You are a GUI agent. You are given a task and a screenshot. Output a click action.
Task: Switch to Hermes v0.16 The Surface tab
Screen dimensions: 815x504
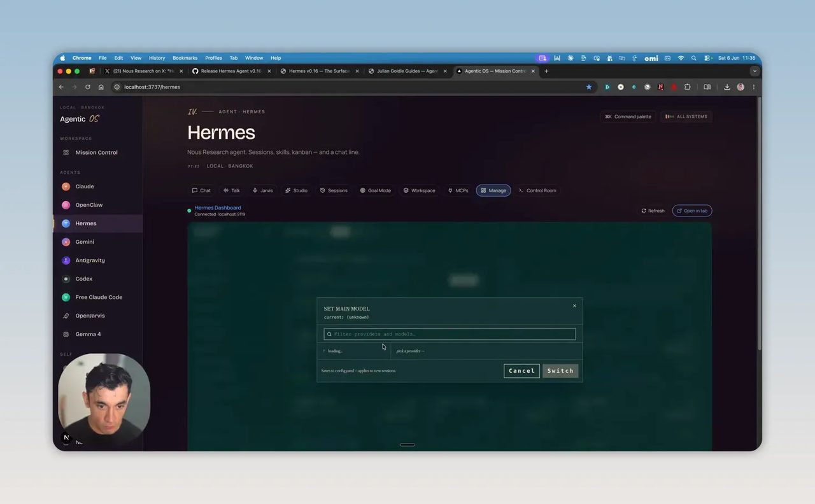(319, 71)
